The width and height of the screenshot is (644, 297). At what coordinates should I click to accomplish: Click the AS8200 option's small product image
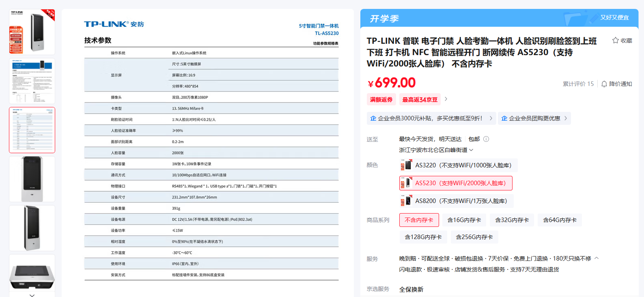406,201
